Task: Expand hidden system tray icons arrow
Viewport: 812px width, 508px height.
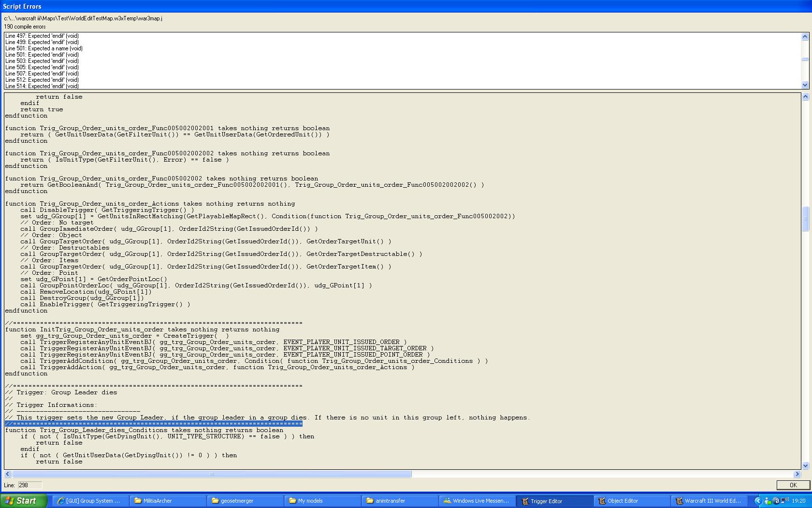Action: pyautogui.click(x=758, y=501)
